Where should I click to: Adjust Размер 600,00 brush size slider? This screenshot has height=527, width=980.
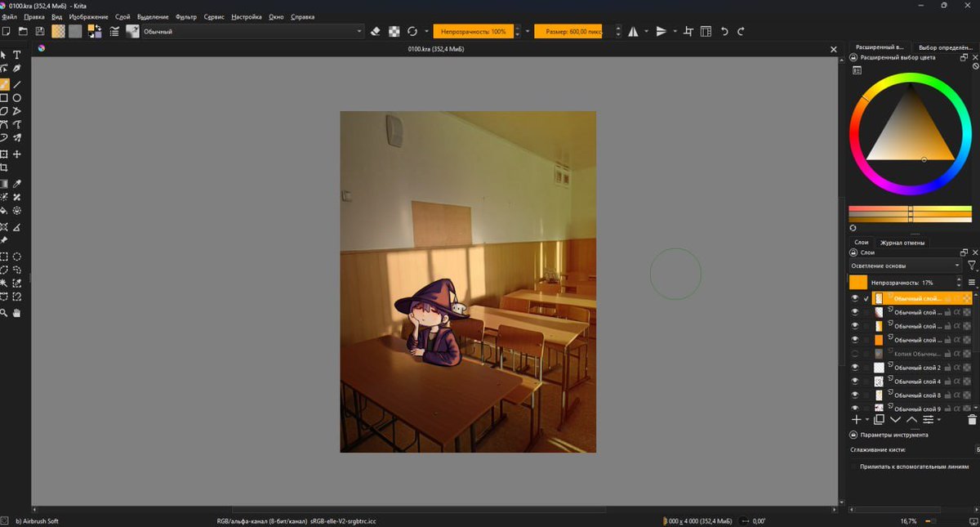pos(572,31)
